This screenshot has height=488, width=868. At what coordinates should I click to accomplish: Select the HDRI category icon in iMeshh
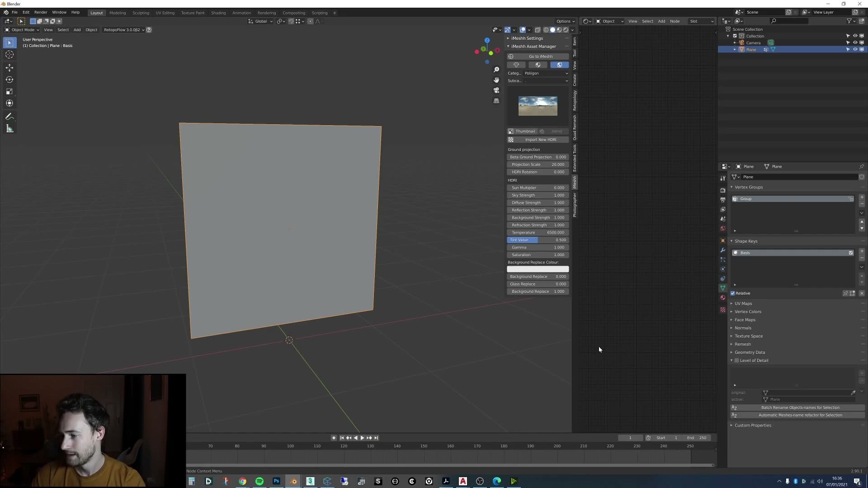click(560, 65)
